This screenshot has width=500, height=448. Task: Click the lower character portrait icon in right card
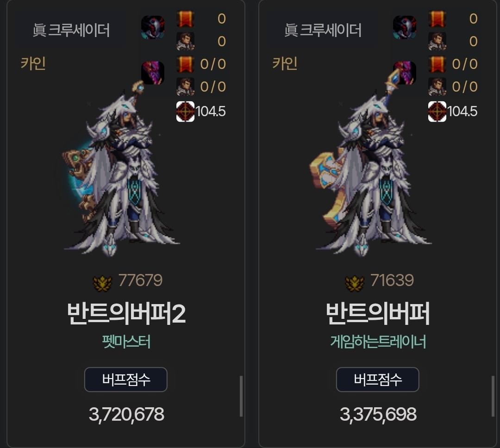pyautogui.click(x=437, y=87)
